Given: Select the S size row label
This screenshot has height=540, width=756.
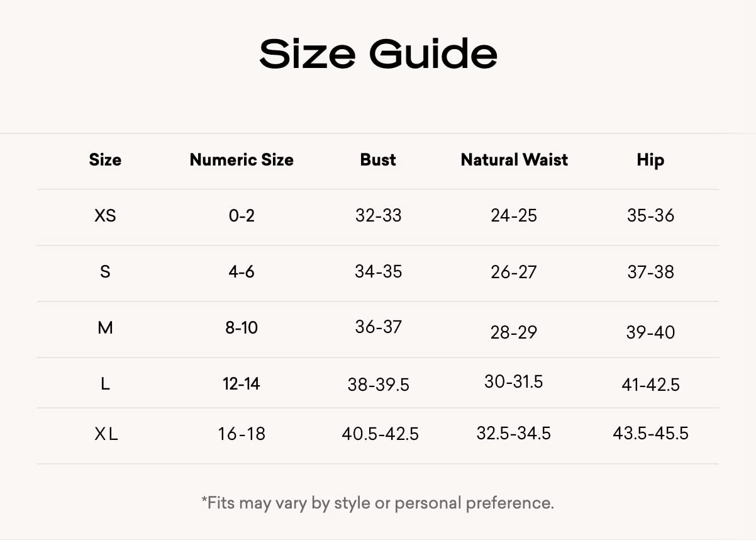Looking at the screenshot, I should point(105,272).
